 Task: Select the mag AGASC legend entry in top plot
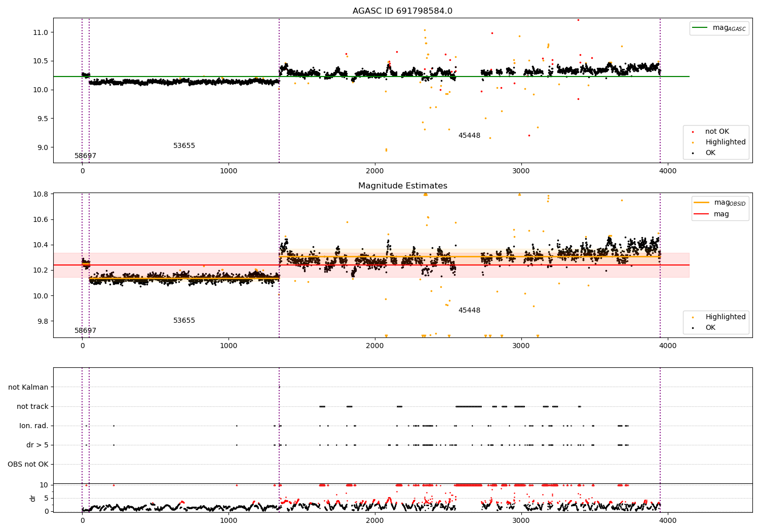(719, 28)
